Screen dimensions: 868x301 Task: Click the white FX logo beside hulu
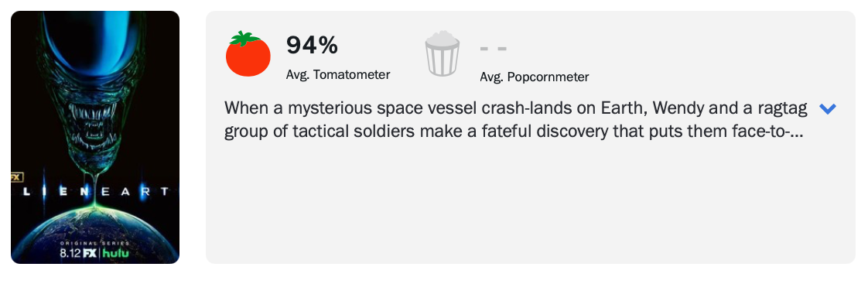point(90,254)
